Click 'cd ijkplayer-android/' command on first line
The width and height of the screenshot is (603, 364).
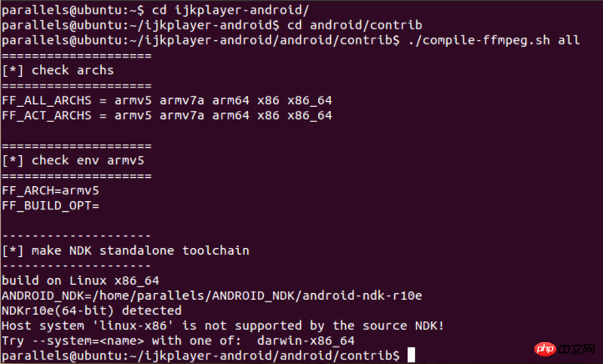click(218, 9)
